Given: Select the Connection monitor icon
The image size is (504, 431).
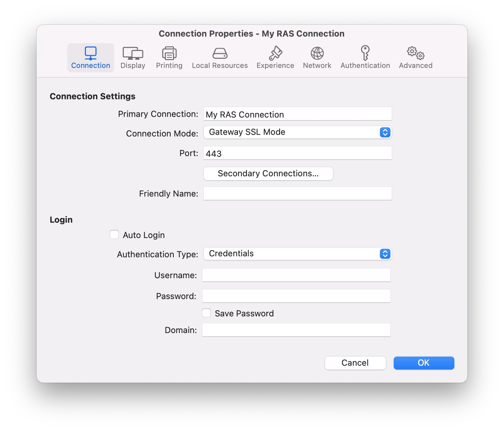Looking at the screenshot, I should click(x=90, y=53).
